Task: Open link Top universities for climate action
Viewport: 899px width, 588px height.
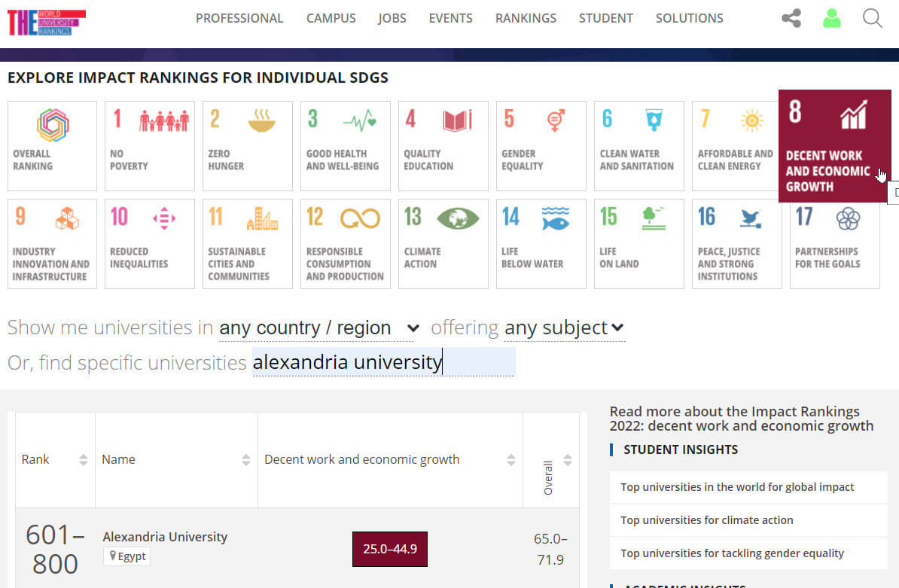Action: pyautogui.click(x=706, y=519)
